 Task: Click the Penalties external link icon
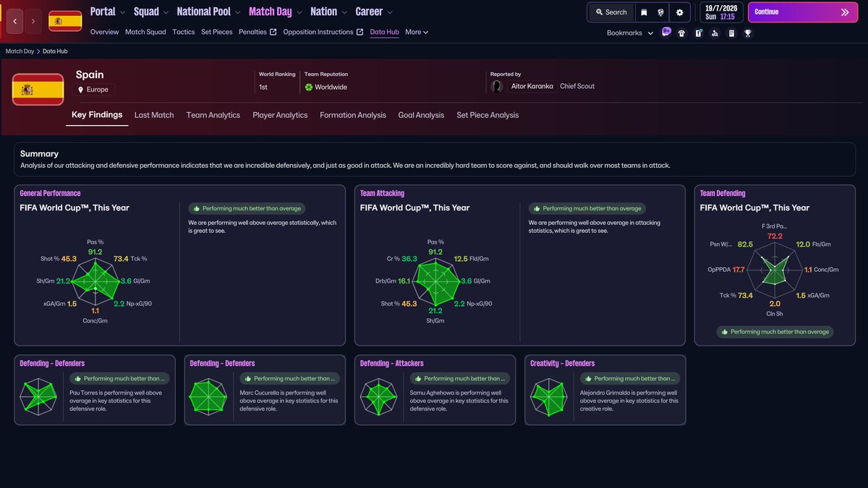coord(273,32)
